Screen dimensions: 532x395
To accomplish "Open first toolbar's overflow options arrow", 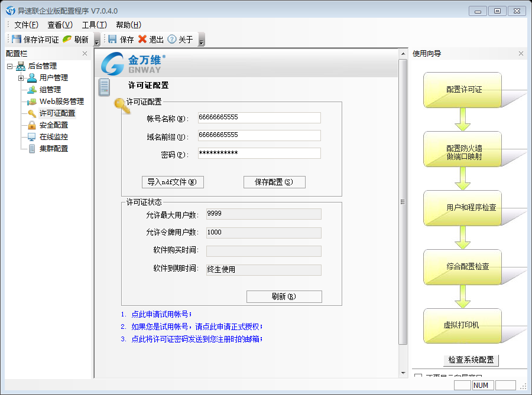I will (97, 41).
